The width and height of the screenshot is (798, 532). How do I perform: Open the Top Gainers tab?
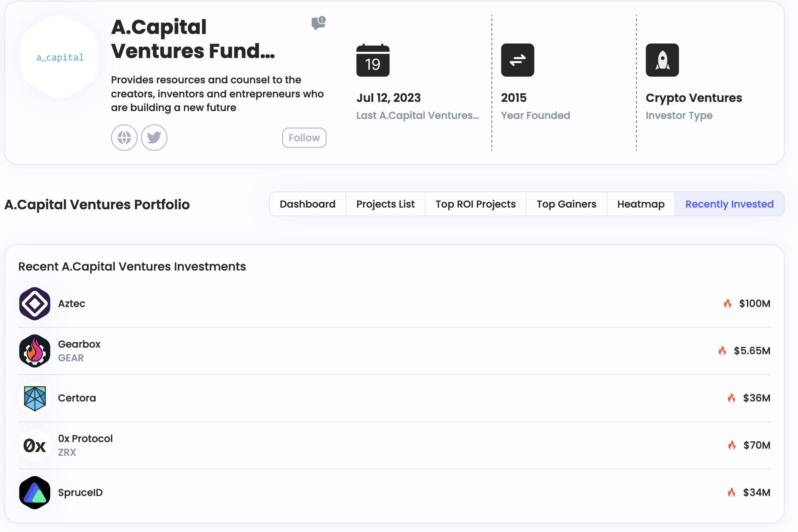(x=566, y=204)
